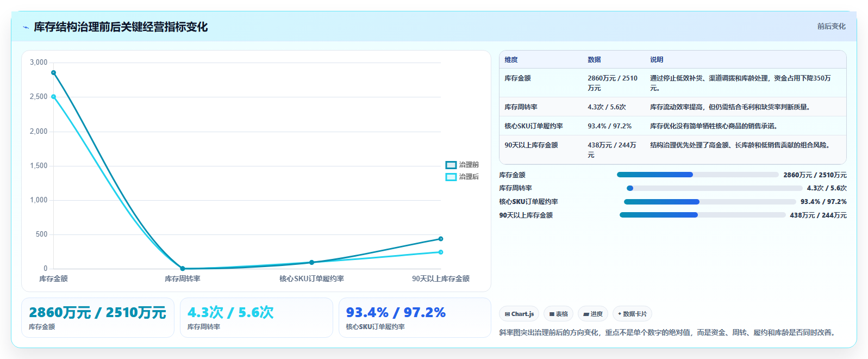Click the 治理前 point at 90天以上库存金额
This screenshot has width=868, height=359.
coord(441,239)
